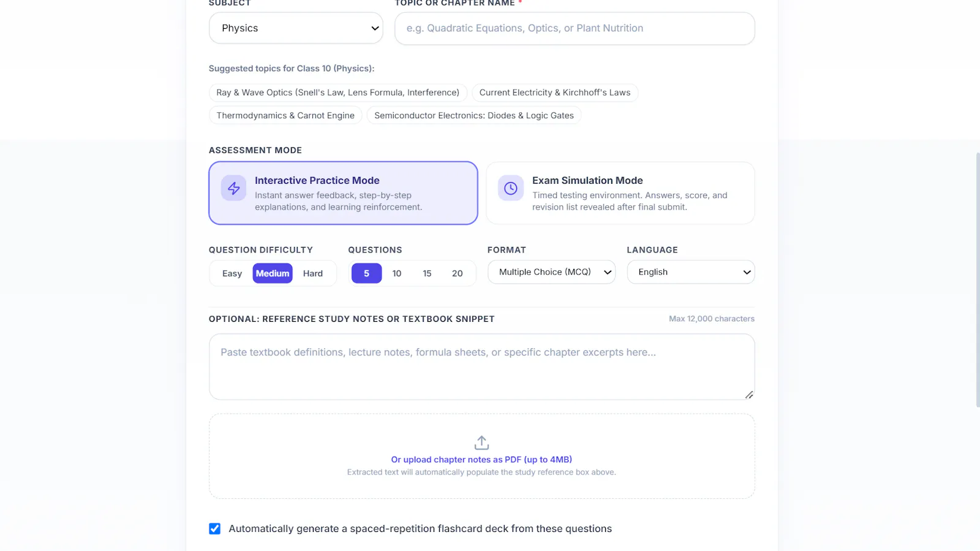
Task: Select Interactive Practice Mode card
Action: point(343,193)
